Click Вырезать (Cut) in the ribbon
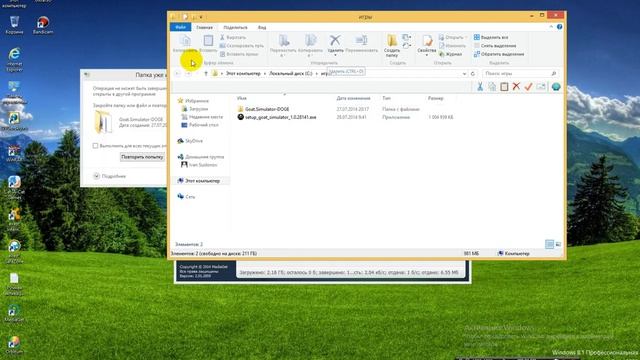Screen dimensions: 640x360 pos(233,38)
